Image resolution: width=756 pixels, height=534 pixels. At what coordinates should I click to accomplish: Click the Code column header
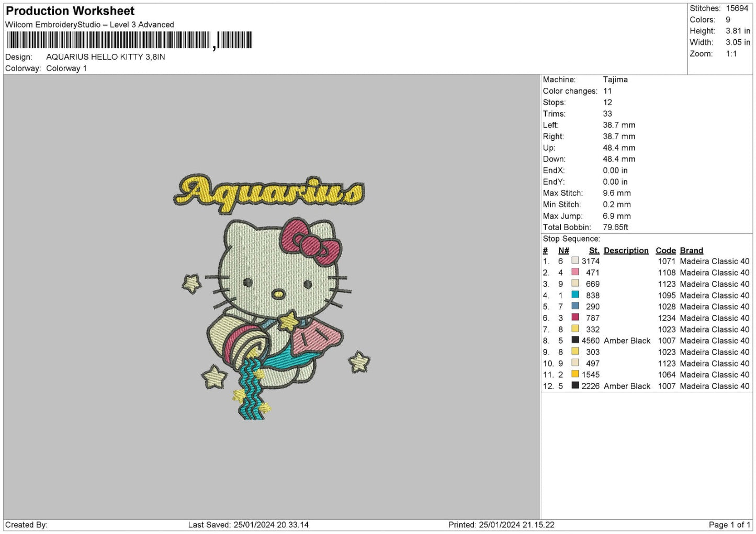coord(666,251)
